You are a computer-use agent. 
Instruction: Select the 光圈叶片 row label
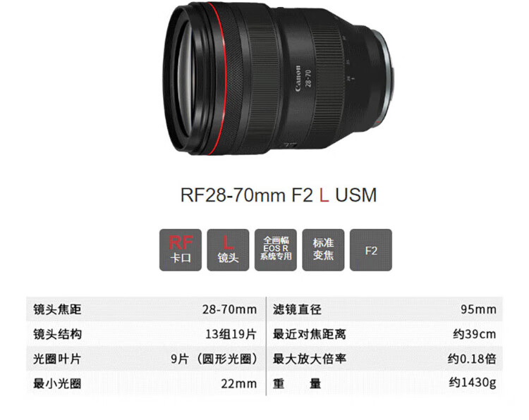pyautogui.click(x=57, y=359)
